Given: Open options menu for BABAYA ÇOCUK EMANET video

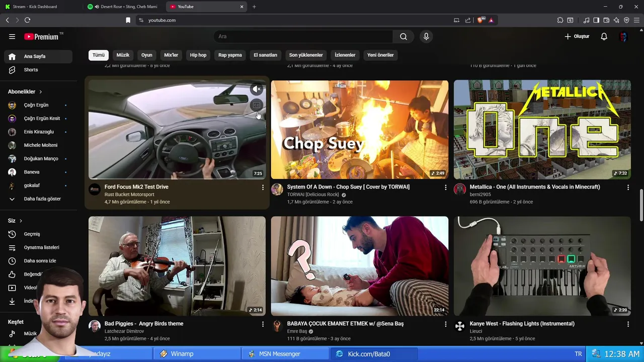Looking at the screenshot, I should (445, 324).
